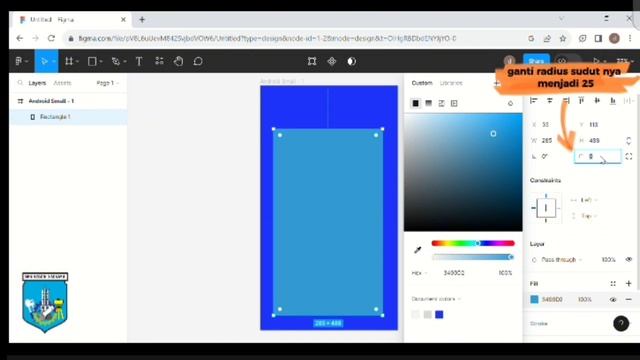Viewport: 640px width, 360px height.
Task: Open the Page 1 dropdown
Action: tap(107, 83)
